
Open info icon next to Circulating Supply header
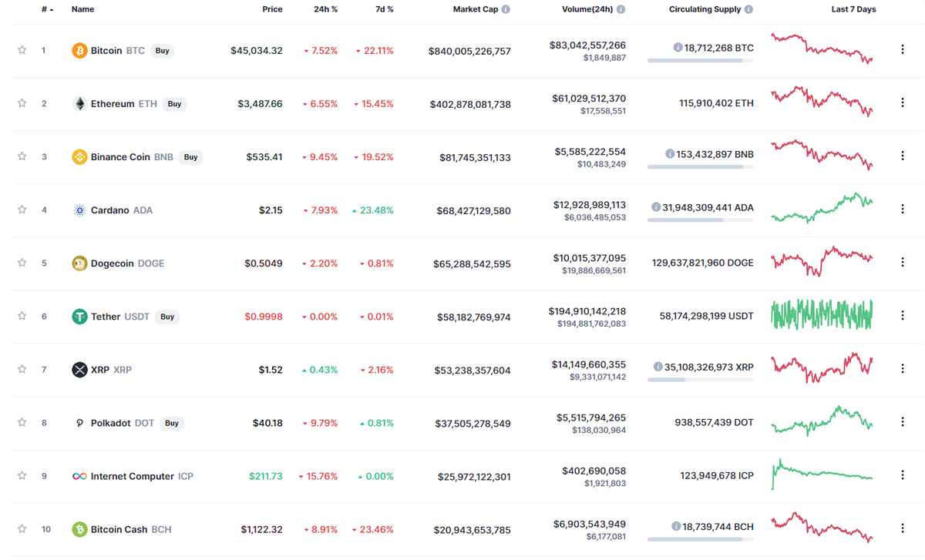coord(749,10)
